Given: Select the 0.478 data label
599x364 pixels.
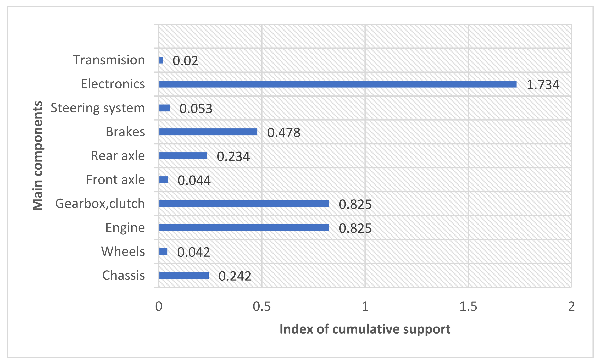Looking at the screenshot, I should (x=284, y=133).
